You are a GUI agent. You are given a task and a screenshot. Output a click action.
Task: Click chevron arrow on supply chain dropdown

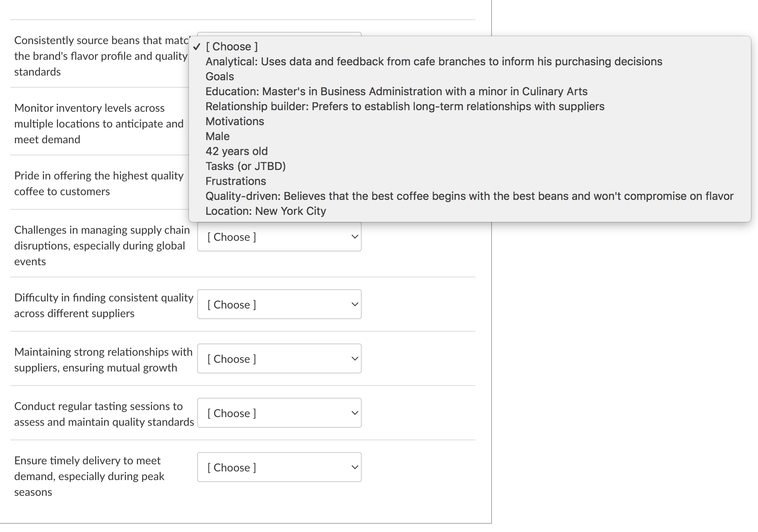point(355,237)
